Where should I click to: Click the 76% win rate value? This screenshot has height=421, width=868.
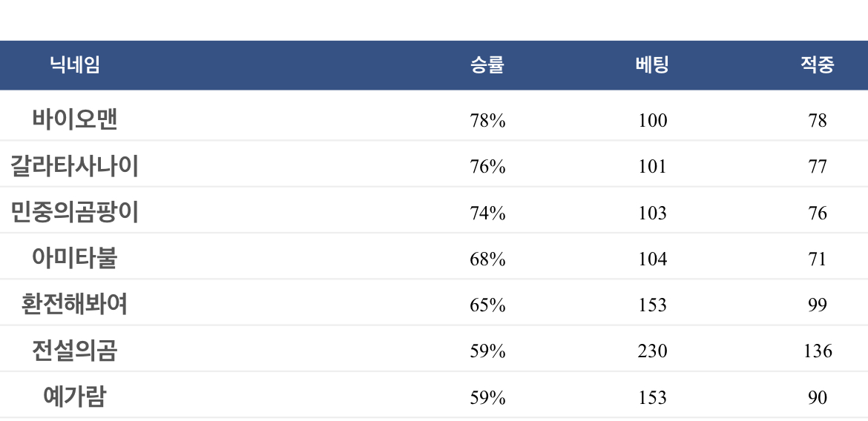487,167
